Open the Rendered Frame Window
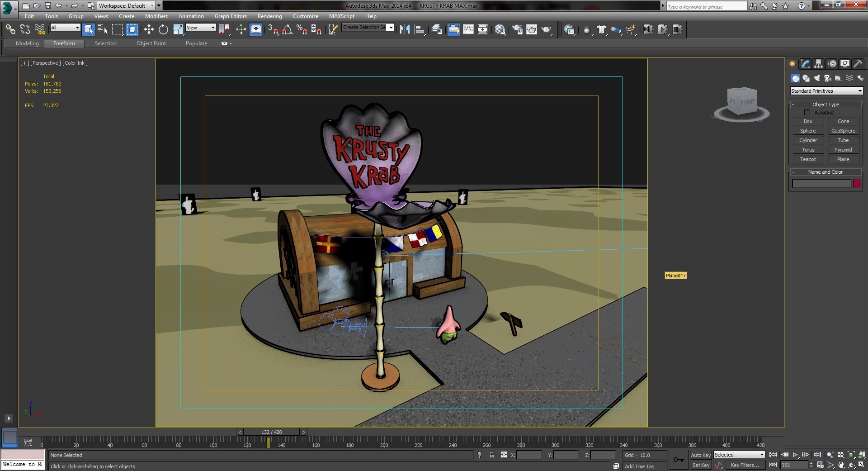The height and width of the screenshot is (471, 868). coord(532,29)
